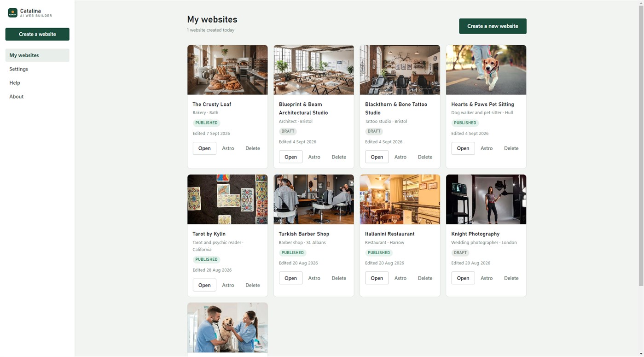Viewport: 644px width, 357px height.
Task: Open Hearts & Paws Pet Sitting site
Action: point(463,148)
